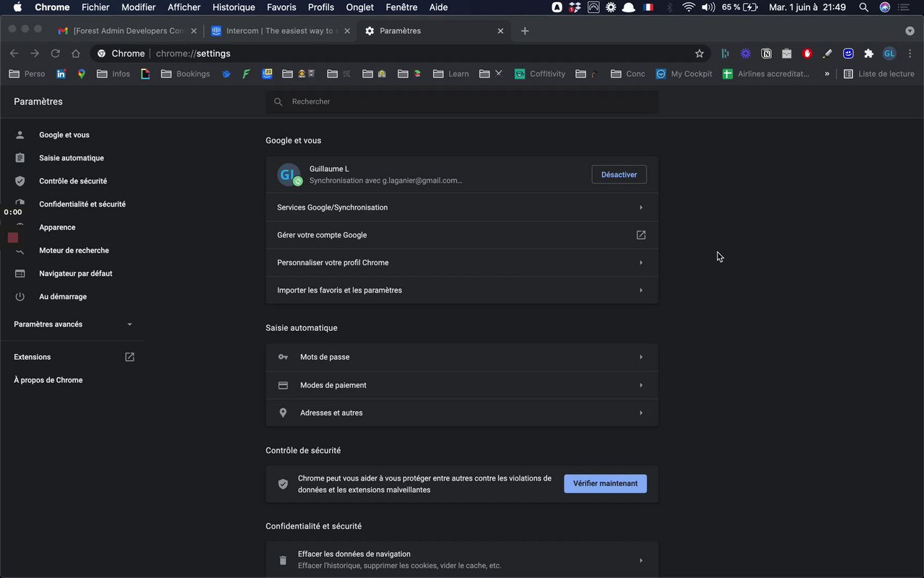924x578 pixels.
Task: Expand Services Google/Synchronisation row
Action: [x=461, y=207]
